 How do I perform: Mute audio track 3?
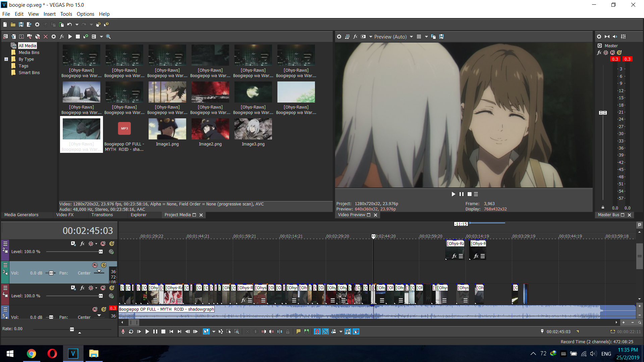(x=95, y=265)
